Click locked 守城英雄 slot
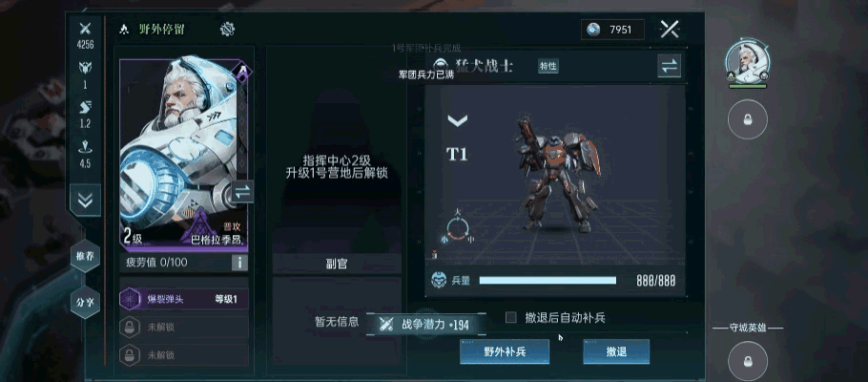Image resolution: width=868 pixels, height=382 pixels. pos(747,361)
